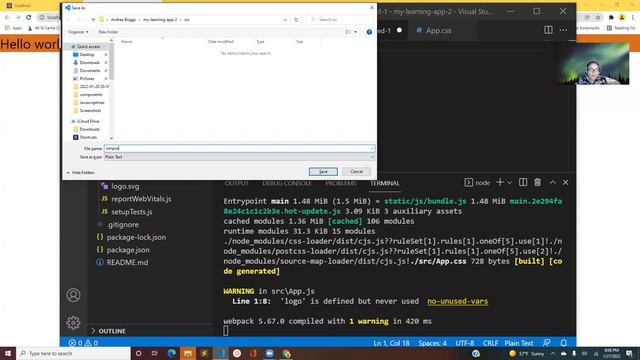
Task: Maximize panel with the chevron up icon
Action: click(x=552, y=182)
